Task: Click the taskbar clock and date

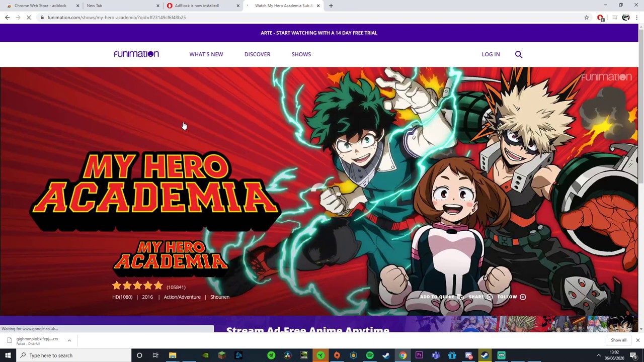Action: pos(614,355)
